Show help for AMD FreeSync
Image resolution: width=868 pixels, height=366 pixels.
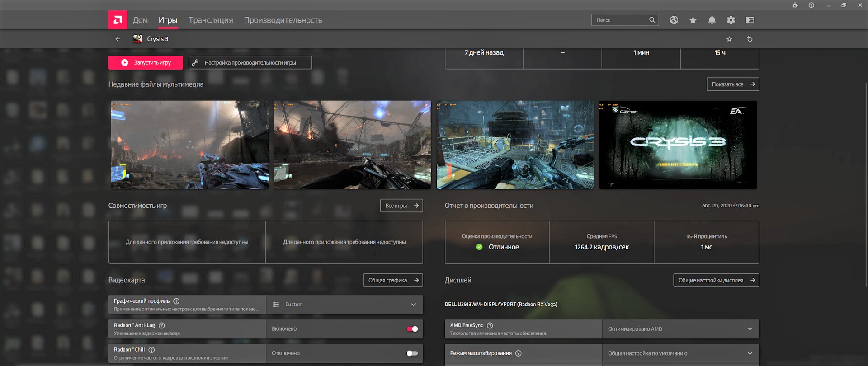(x=490, y=325)
